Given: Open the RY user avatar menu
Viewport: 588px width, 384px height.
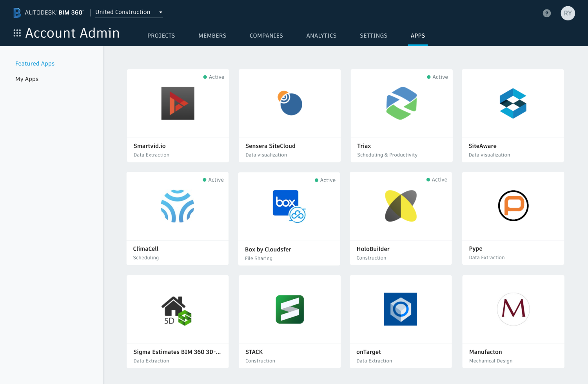Looking at the screenshot, I should click(568, 13).
